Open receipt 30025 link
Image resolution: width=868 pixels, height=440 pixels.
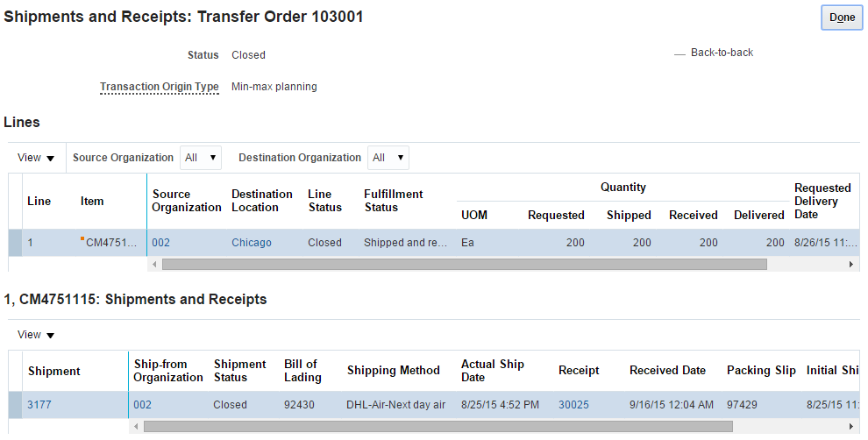click(x=573, y=405)
